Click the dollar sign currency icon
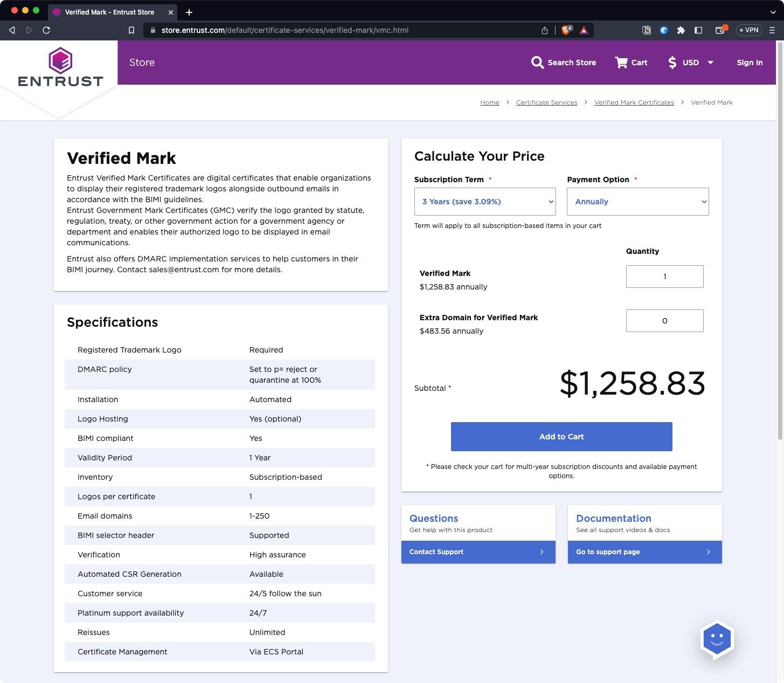This screenshot has width=784, height=683. 672,63
